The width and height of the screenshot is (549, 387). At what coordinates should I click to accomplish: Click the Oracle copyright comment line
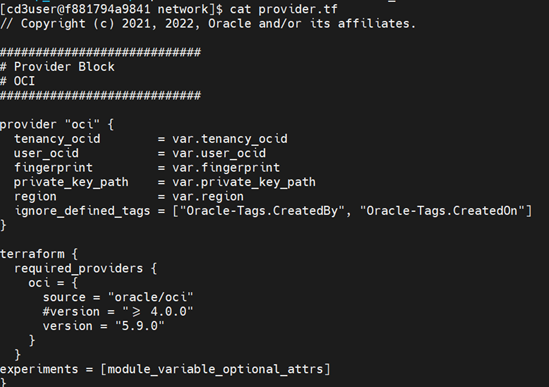point(208,23)
